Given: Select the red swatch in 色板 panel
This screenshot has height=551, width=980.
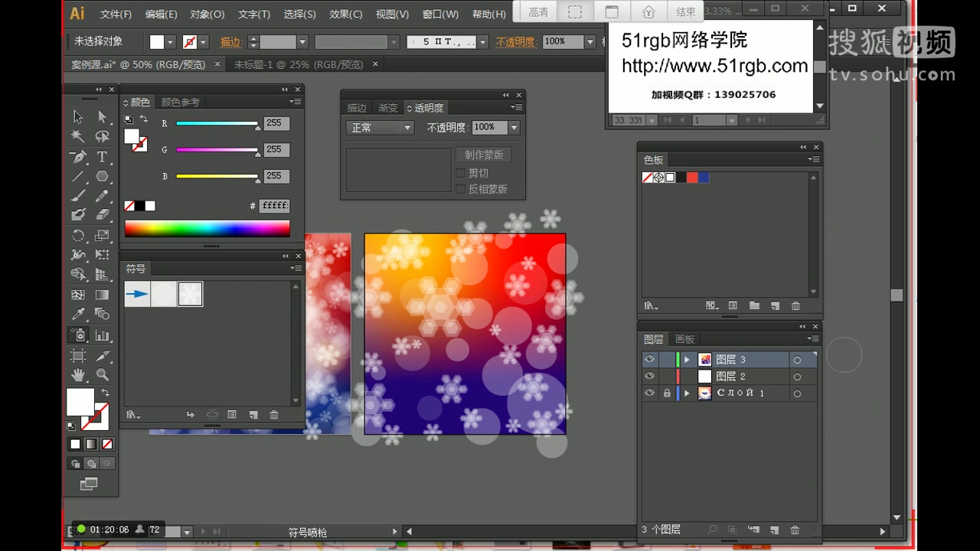Looking at the screenshot, I should pos(691,177).
